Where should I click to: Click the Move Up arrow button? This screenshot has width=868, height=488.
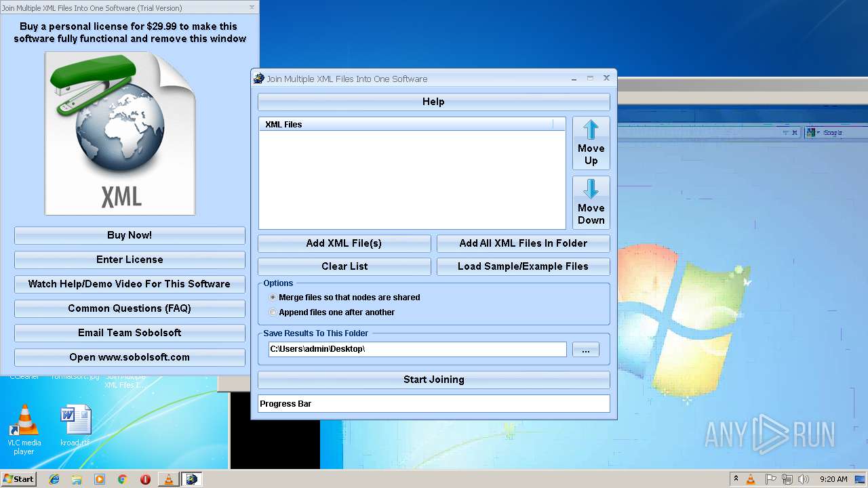tap(591, 143)
